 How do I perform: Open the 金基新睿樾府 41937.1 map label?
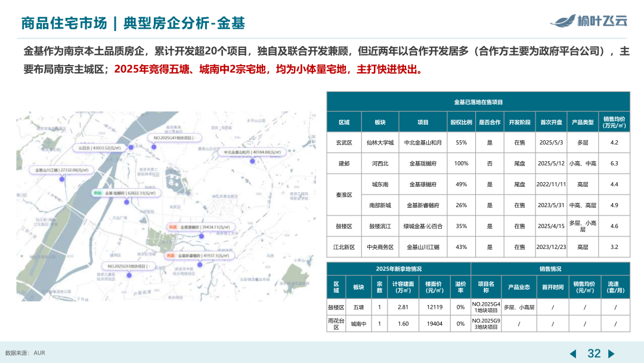coord(199,256)
